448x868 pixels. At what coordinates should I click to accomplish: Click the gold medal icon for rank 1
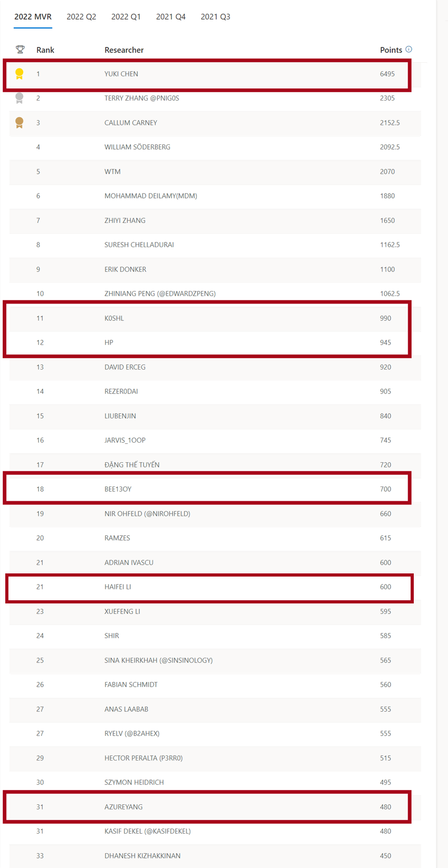click(19, 74)
